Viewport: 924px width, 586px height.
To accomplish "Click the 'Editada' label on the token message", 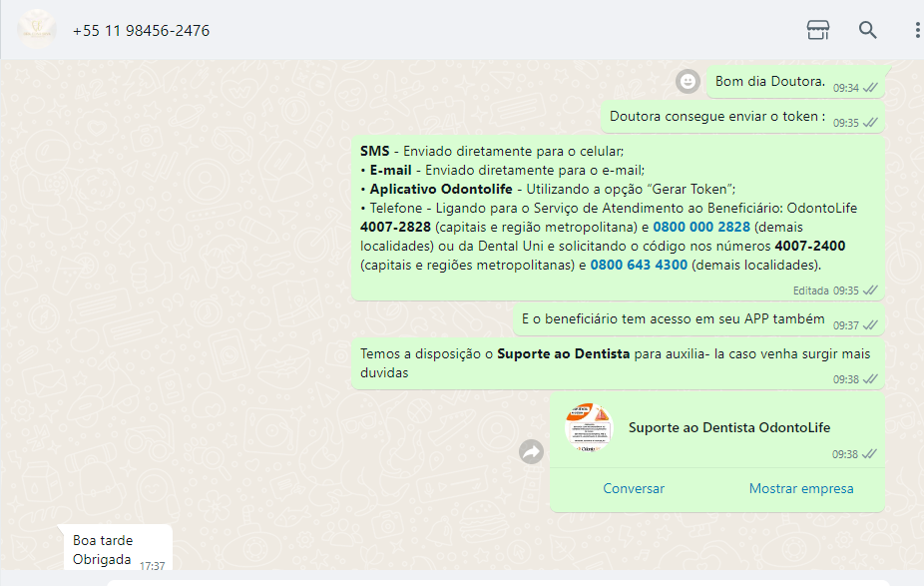I will 811,291.
